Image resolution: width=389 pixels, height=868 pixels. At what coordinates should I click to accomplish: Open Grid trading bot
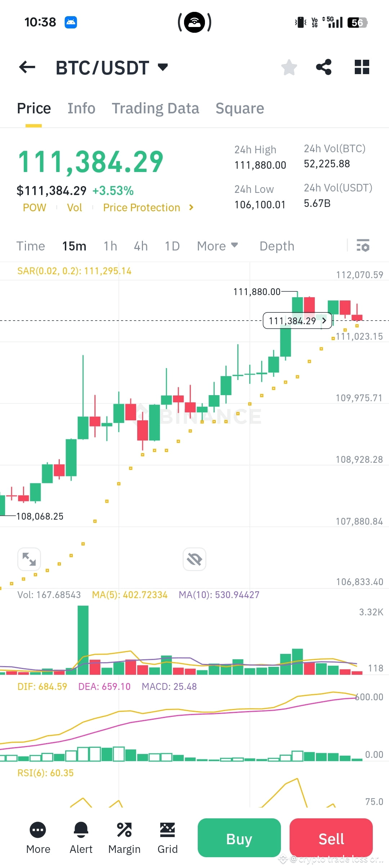coord(167,838)
